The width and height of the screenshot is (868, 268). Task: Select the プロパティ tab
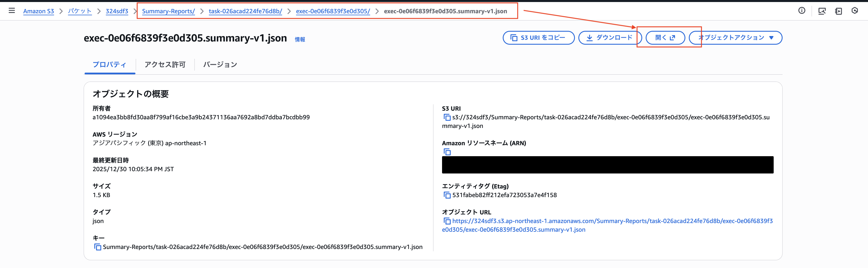tap(109, 65)
